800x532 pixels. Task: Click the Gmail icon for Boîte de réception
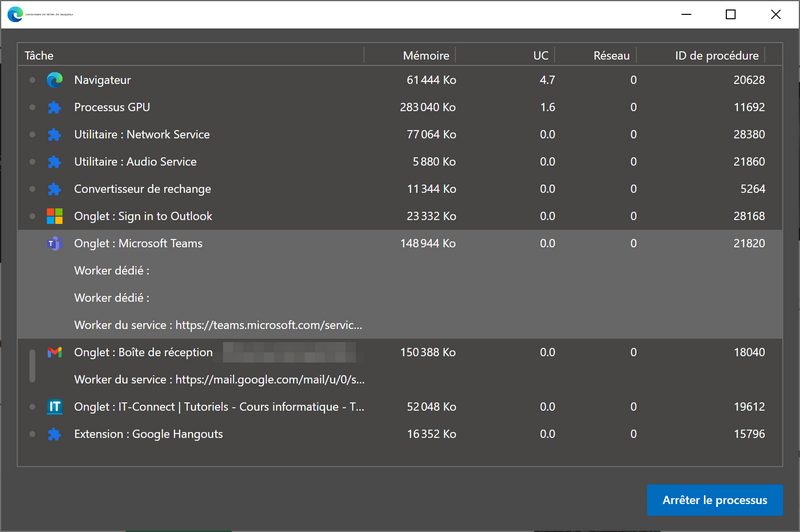tap(54, 352)
